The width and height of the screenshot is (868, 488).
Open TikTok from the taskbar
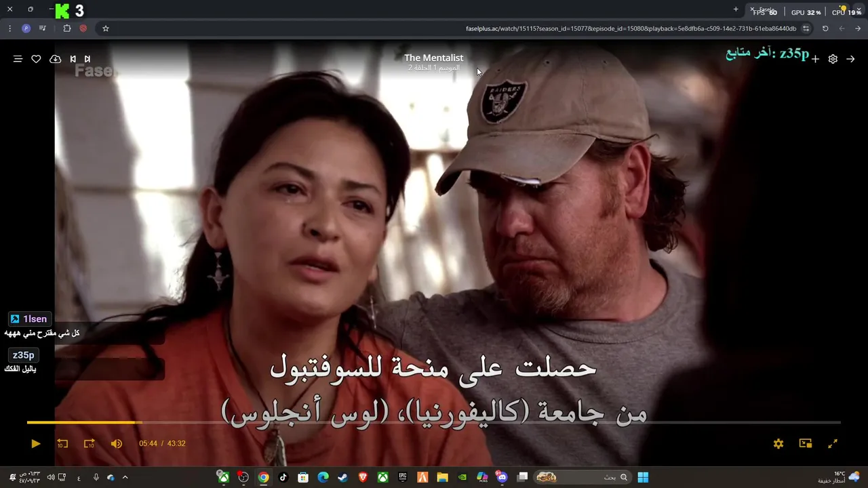point(283,477)
